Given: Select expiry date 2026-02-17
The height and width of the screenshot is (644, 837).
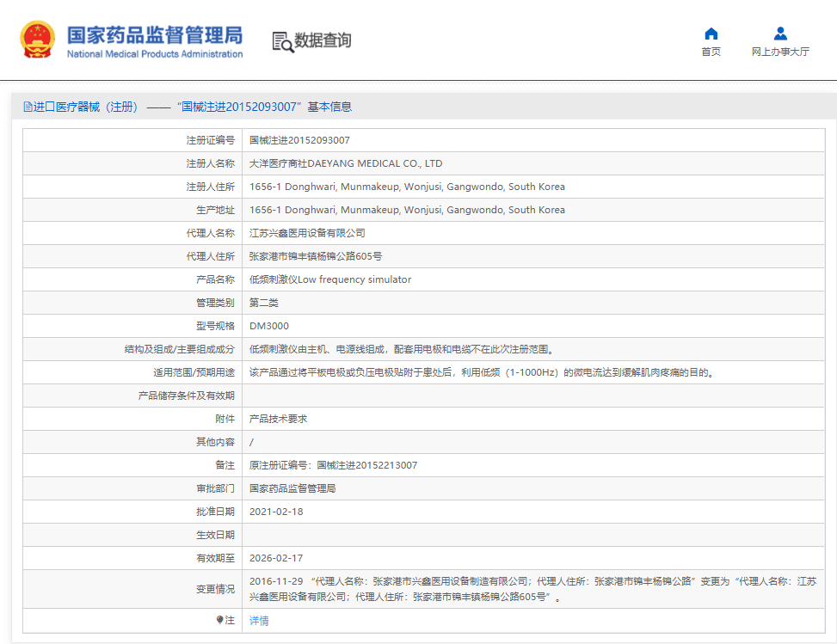Looking at the screenshot, I should coord(276,558).
